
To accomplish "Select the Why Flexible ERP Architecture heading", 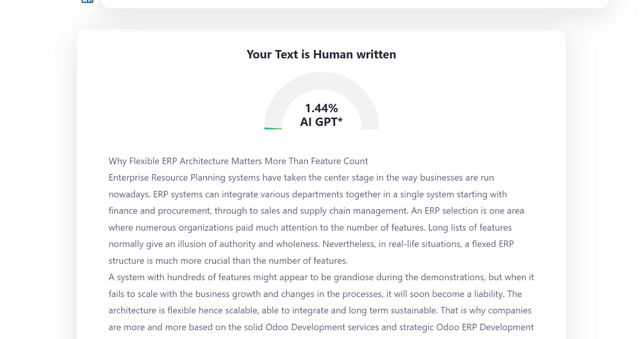I will (237, 161).
